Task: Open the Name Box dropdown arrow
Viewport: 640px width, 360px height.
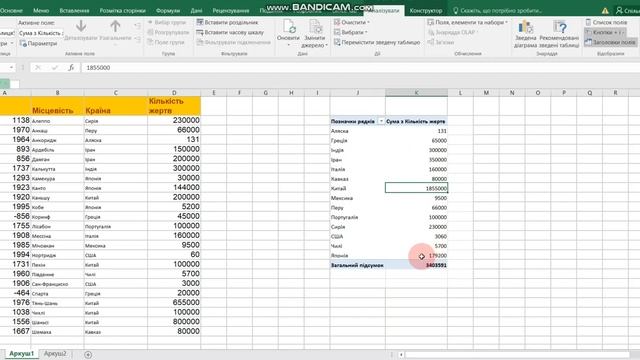Action: pyautogui.click(x=11, y=67)
